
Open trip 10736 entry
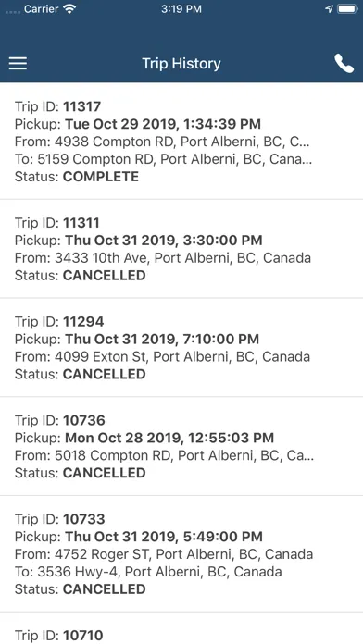tap(181, 446)
